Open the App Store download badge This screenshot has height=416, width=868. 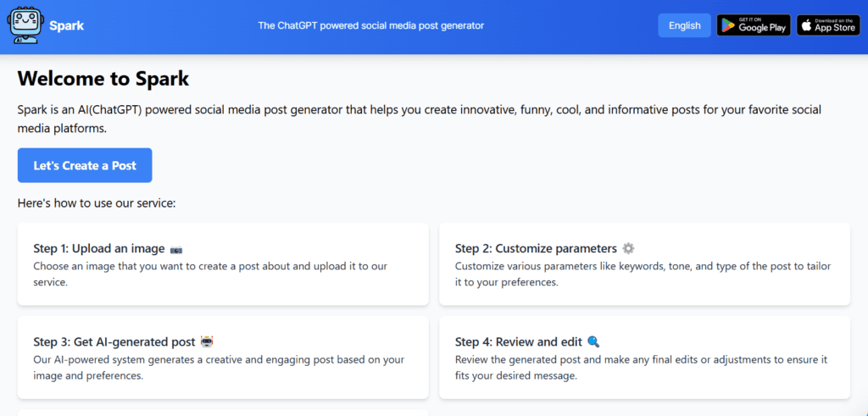click(x=828, y=25)
